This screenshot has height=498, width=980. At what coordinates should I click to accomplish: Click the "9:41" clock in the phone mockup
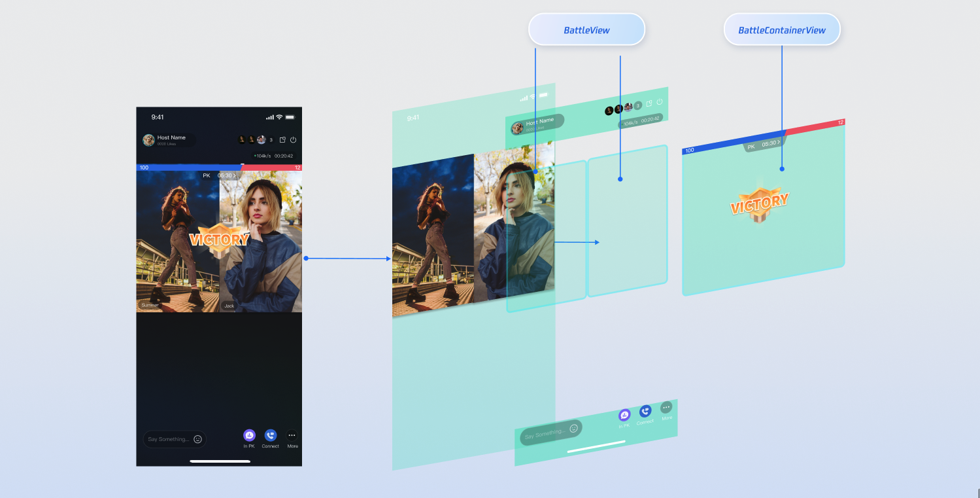(x=158, y=117)
